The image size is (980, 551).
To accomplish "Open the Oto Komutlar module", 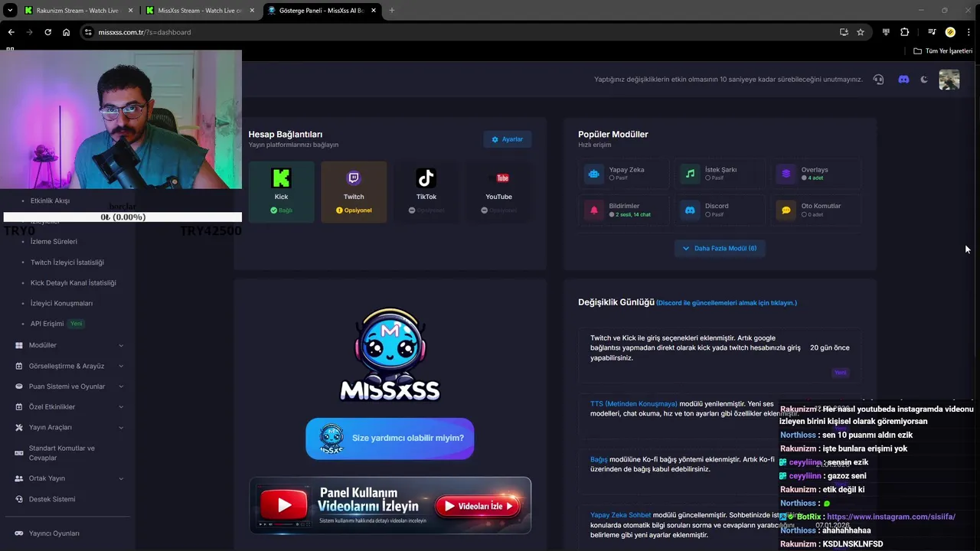I will (x=816, y=210).
